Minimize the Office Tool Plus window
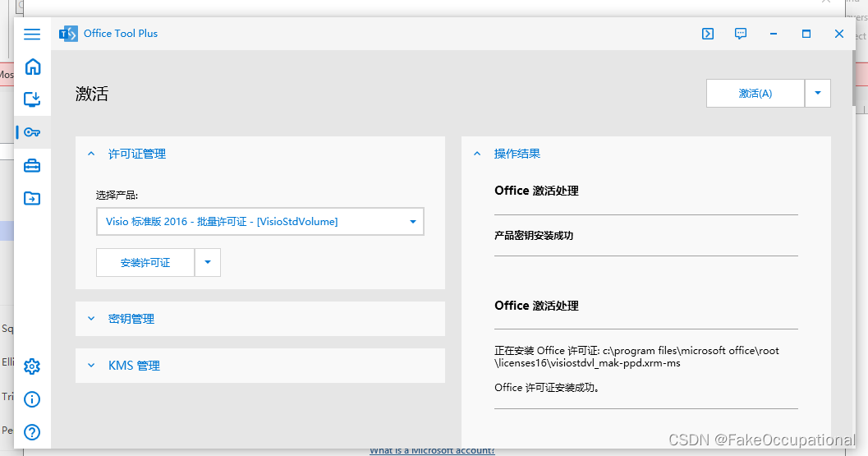 pyautogui.click(x=774, y=34)
